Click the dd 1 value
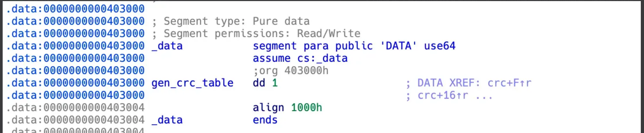The image size is (644, 133). pos(275,83)
